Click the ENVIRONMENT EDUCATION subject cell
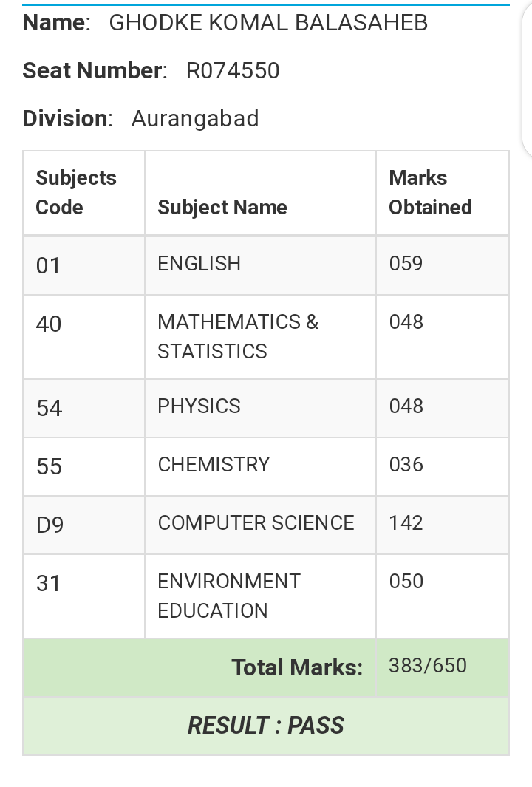The height and width of the screenshot is (787, 532). [x=261, y=596]
